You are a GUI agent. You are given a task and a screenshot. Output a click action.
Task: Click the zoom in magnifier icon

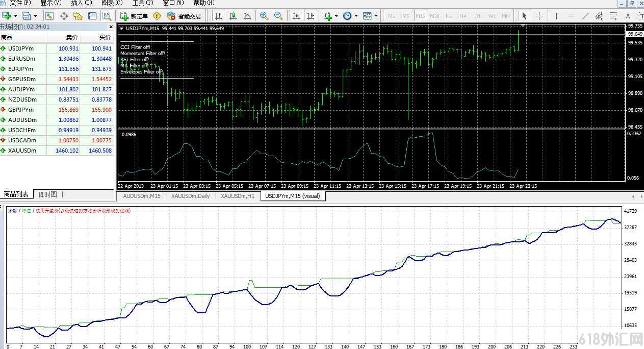click(x=264, y=16)
